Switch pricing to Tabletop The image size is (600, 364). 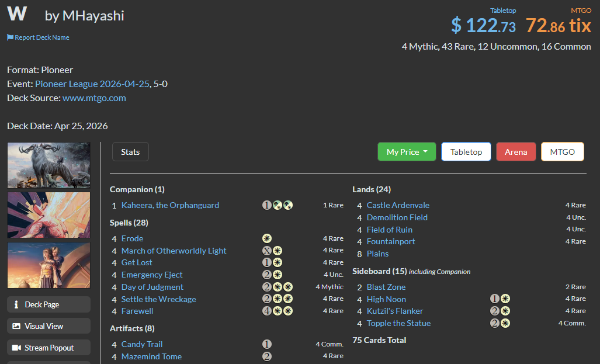pyautogui.click(x=466, y=151)
